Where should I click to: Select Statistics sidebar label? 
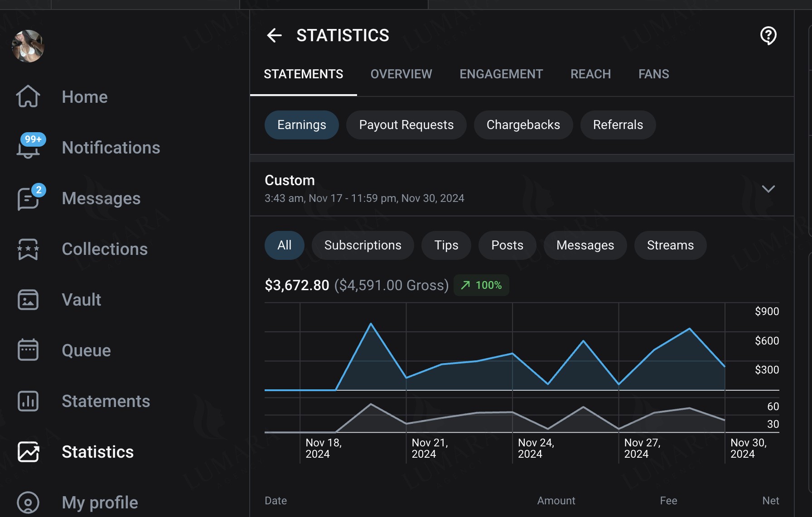98,452
